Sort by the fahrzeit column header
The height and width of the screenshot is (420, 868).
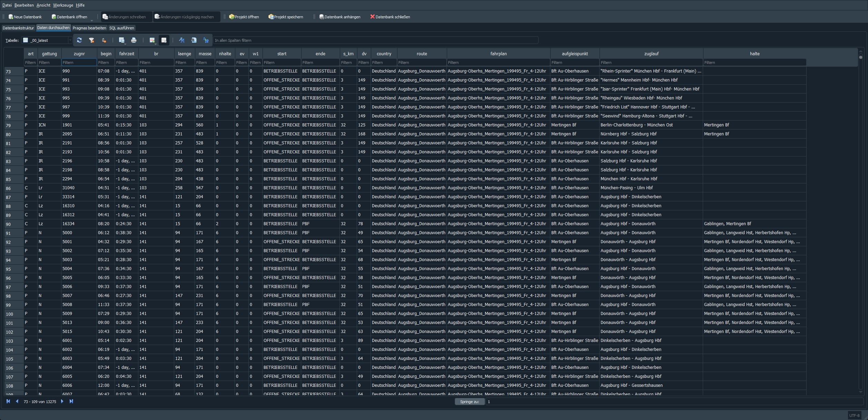127,54
